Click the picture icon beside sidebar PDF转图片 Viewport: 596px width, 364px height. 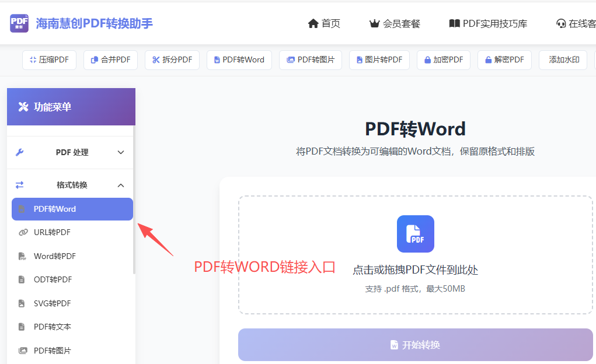pos(23,351)
